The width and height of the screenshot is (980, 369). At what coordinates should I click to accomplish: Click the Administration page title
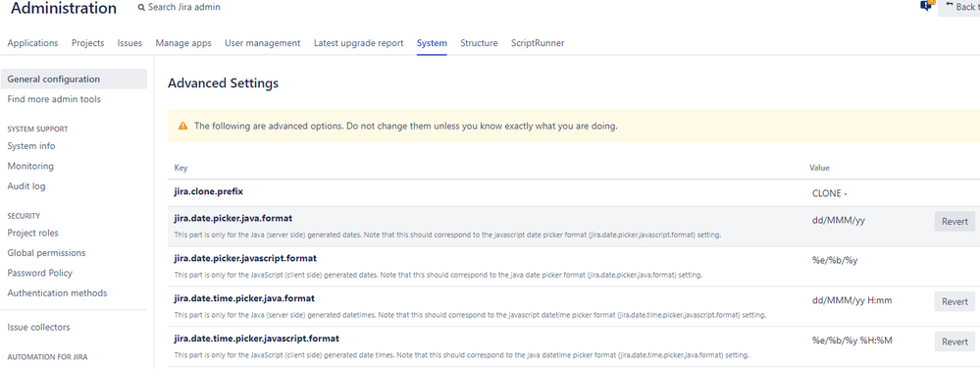click(x=64, y=8)
